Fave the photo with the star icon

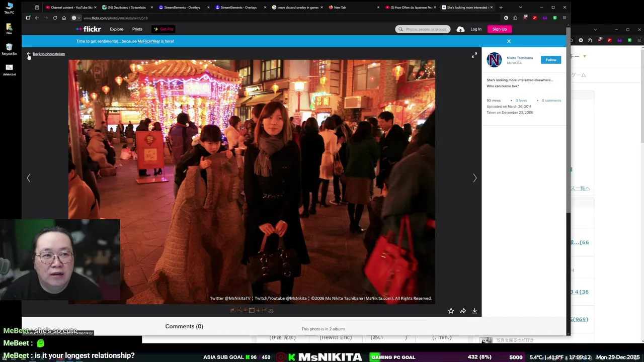pos(451,311)
